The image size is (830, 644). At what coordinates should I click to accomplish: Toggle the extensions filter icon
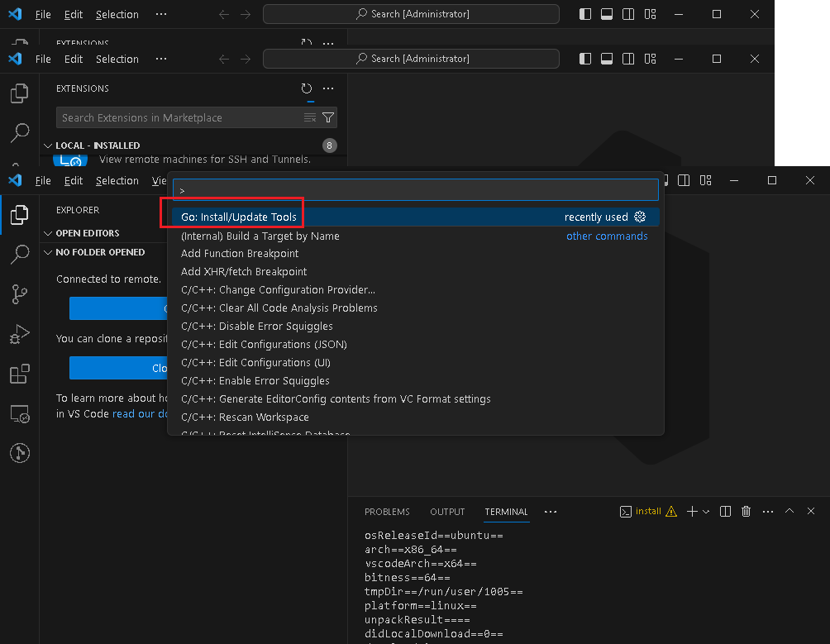(x=328, y=117)
